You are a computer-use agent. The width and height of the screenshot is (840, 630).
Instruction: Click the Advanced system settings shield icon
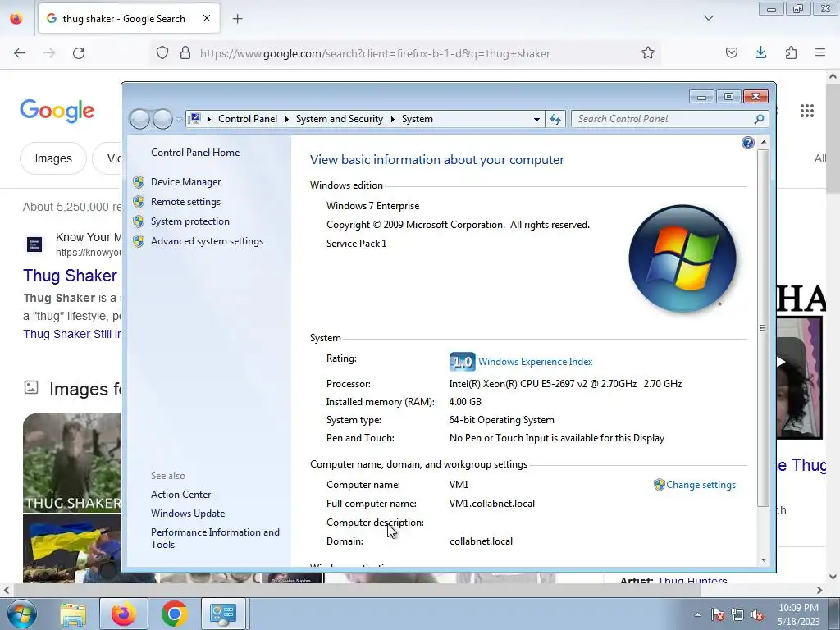point(139,242)
